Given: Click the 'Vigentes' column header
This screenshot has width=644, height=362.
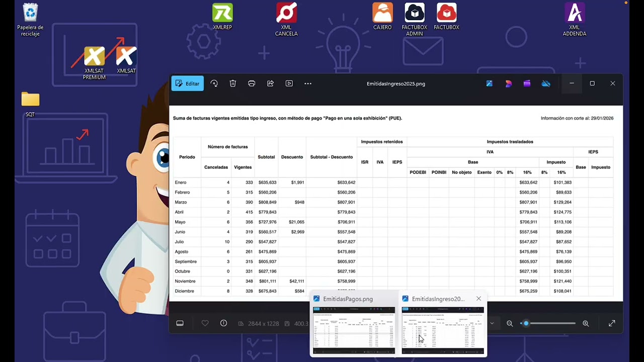Looking at the screenshot, I should 243,167.
